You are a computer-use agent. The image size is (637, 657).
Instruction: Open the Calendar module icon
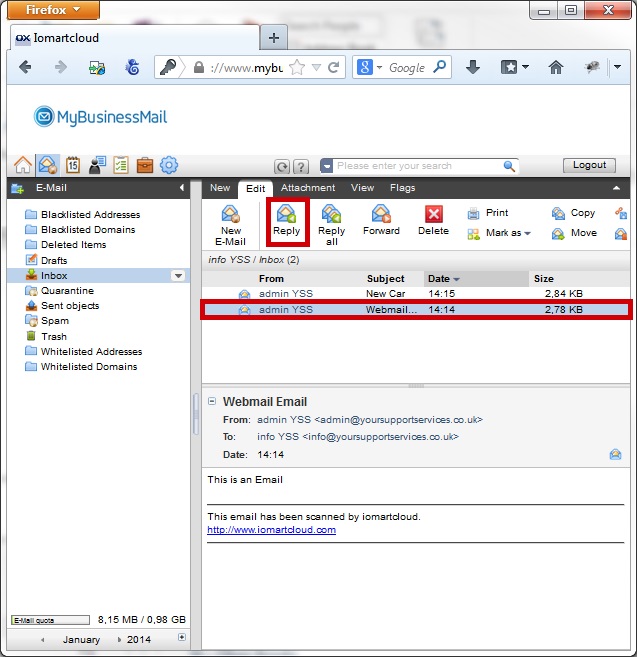coord(72,165)
